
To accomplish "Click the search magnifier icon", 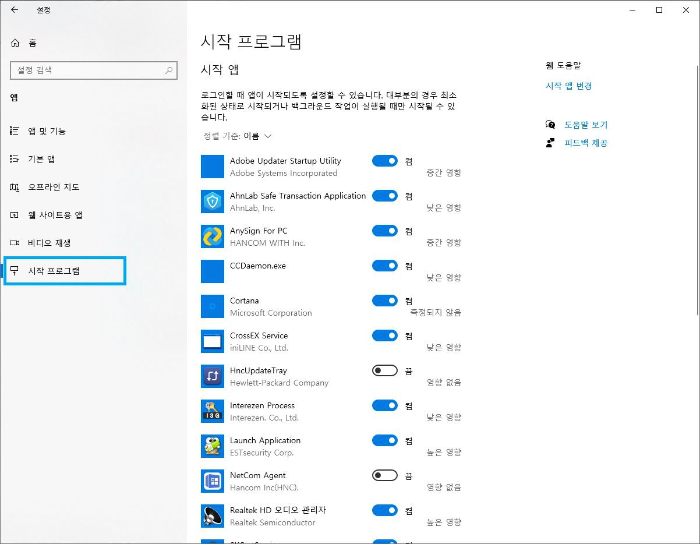I will click(x=169, y=70).
